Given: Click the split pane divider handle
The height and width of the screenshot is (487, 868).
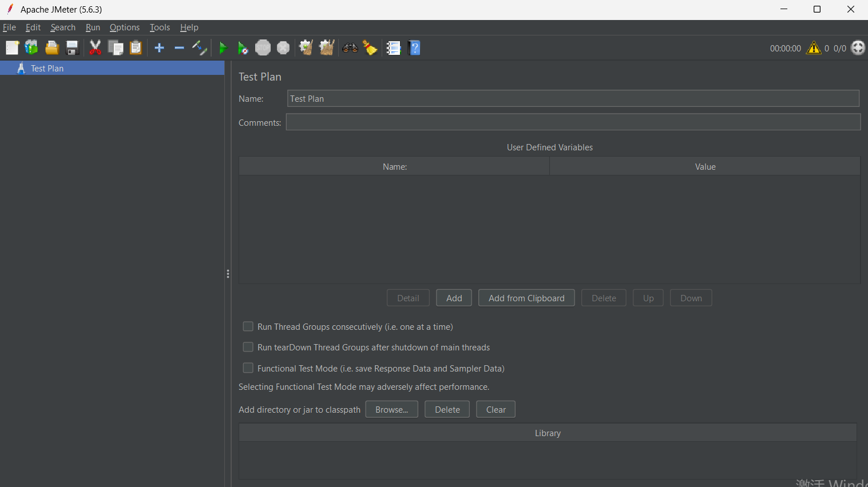Looking at the screenshot, I should tap(228, 274).
